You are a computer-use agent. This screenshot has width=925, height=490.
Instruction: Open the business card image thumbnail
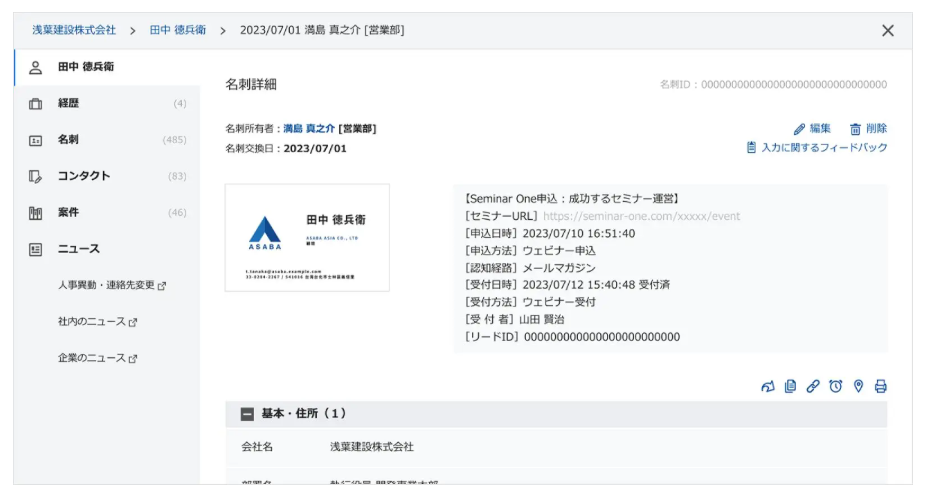(307, 238)
